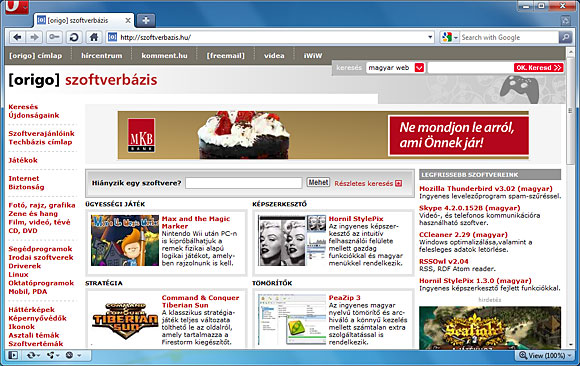Open the magyar web dropdown
580x366 pixels.
pyautogui.click(x=395, y=68)
